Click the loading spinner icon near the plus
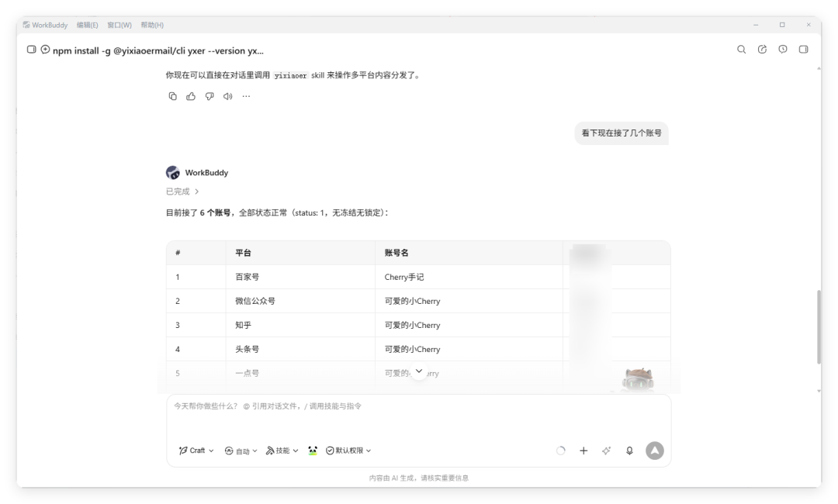This screenshot has height=504, width=838. (561, 450)
